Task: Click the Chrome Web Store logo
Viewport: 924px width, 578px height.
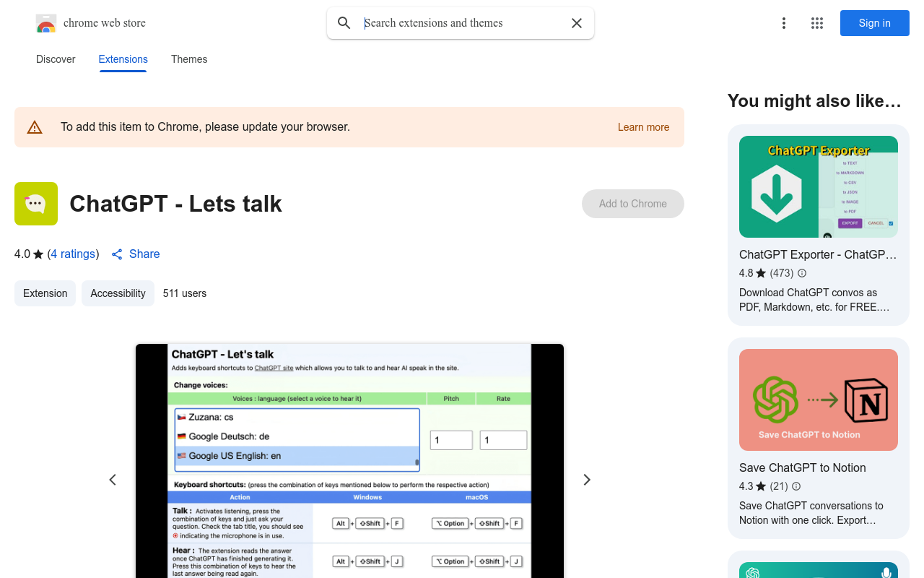Action: (46, 23)
